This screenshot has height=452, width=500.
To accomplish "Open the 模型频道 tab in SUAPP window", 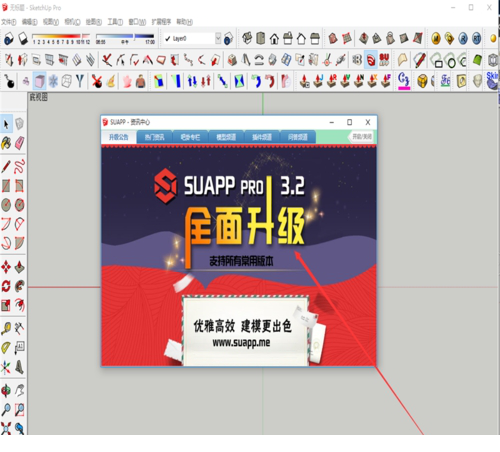I will [226, 137].
